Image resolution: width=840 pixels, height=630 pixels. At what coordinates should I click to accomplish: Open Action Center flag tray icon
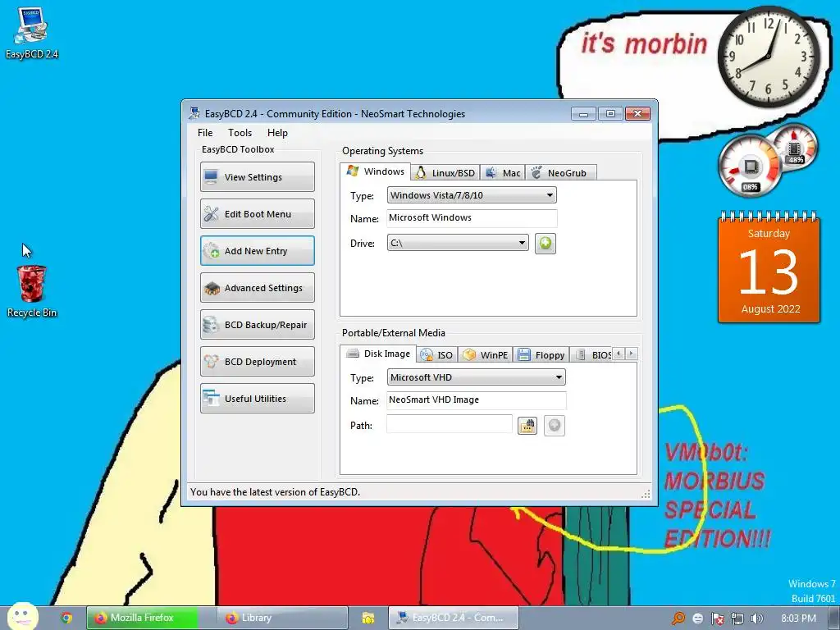(717, 619)
